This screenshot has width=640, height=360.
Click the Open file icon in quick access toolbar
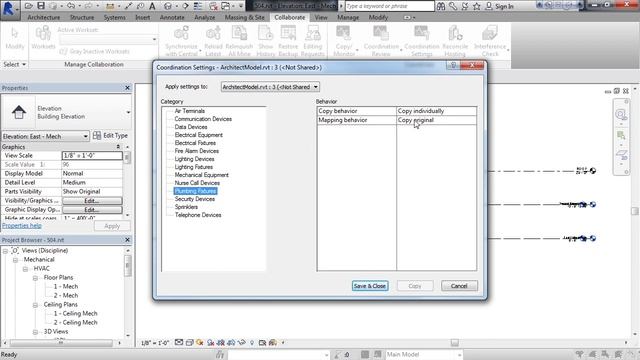pyautogui.click(x=28, y=6)
